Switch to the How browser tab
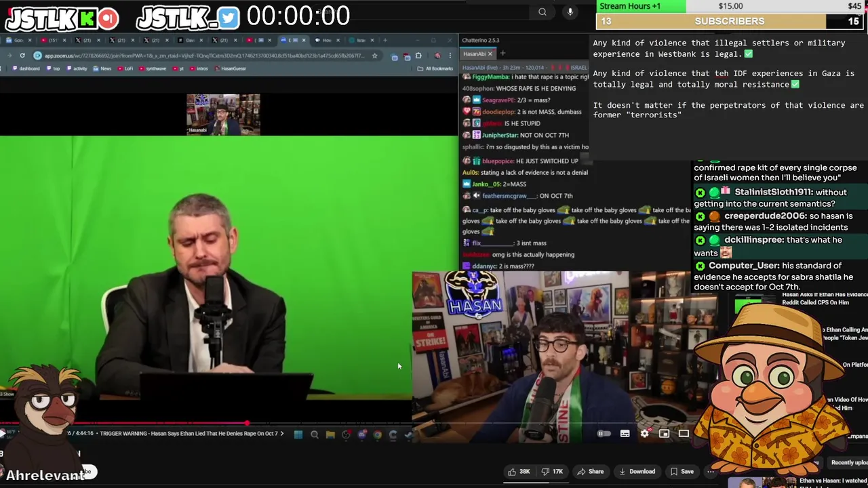 (x=326, y=40)
